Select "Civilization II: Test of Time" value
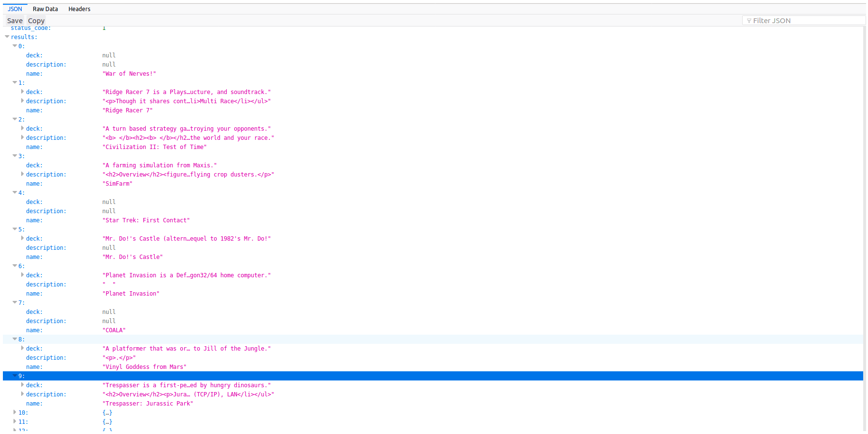868x434 pixels. (154, 147)
